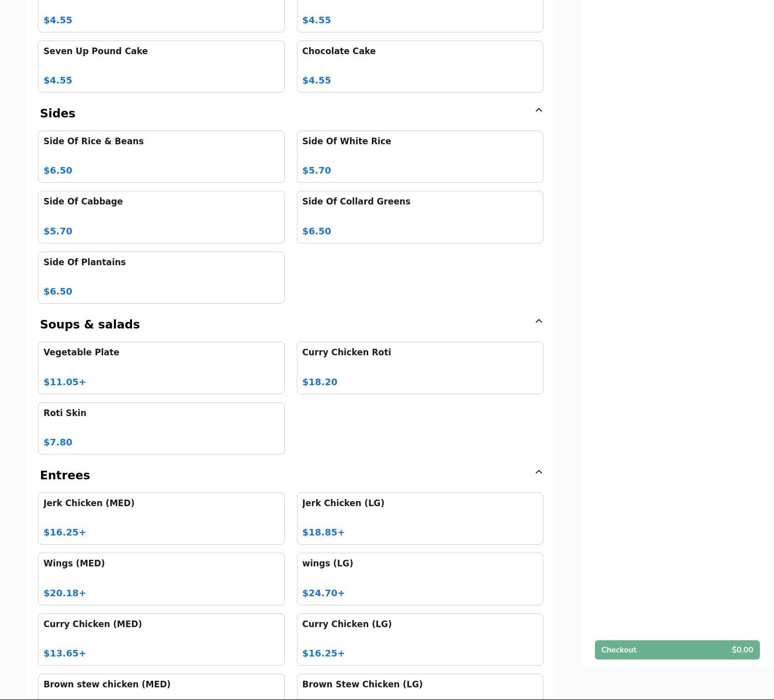This screenshot has height=700, width=774.
Task: Pick the Side Of Cabbage
Action: click(161, 217)
